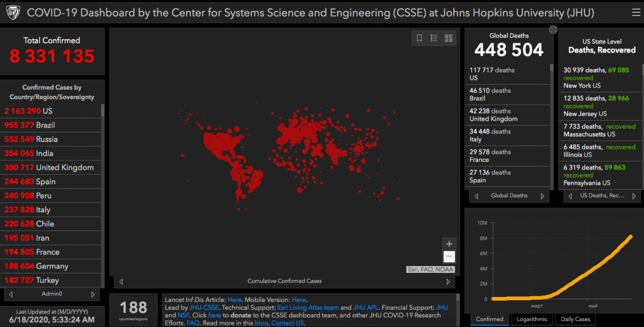This screenshot has height=327, width=644.
Task: Expand Global Deaths panel with corner icon
Action: coord(553,29)
